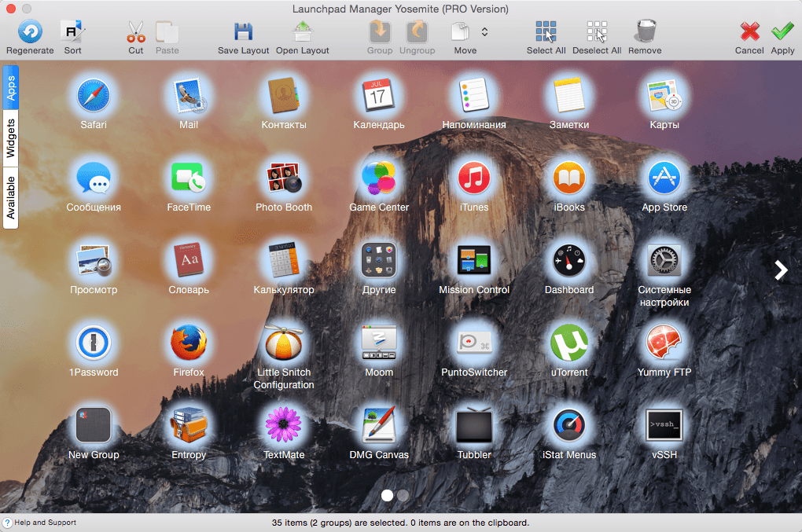Viewport: 802px width, 532px height.
Task: Select the iTunes app icon
Action: pos(473,178)
